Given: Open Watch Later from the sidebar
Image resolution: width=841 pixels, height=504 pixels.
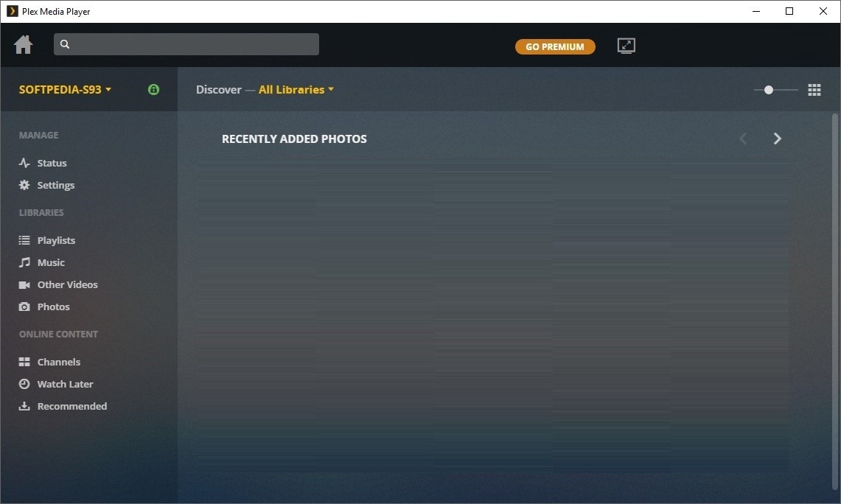Looking at the screenshot, I should (x=24, y=383).
